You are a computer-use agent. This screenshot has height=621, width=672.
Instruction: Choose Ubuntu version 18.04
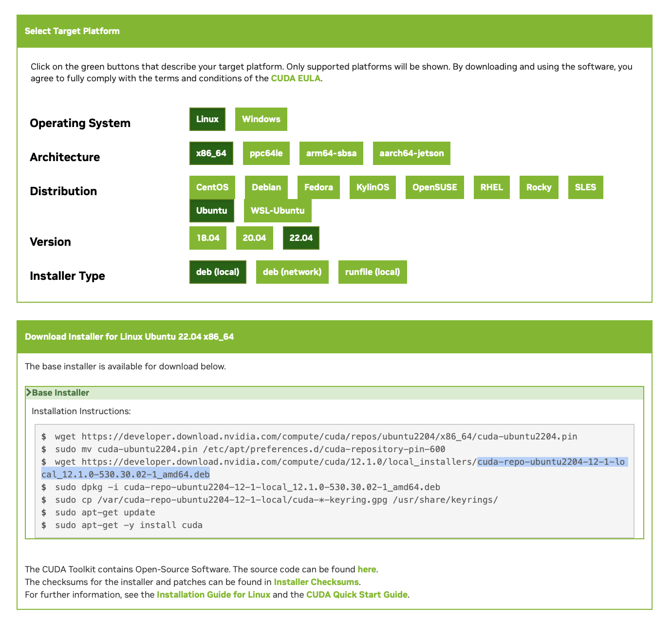click(208, 238)
